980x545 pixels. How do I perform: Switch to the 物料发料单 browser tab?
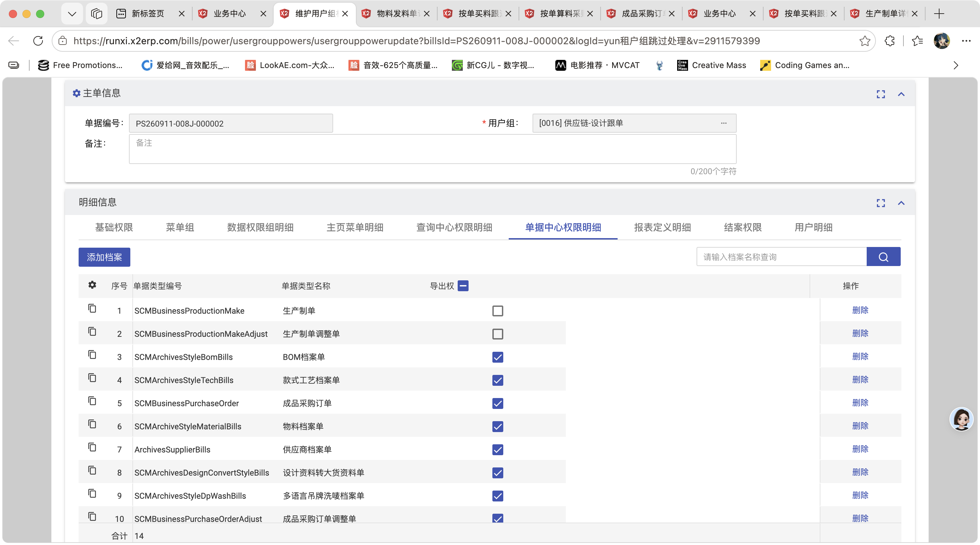pyautogui.click(x=396, y=14)
